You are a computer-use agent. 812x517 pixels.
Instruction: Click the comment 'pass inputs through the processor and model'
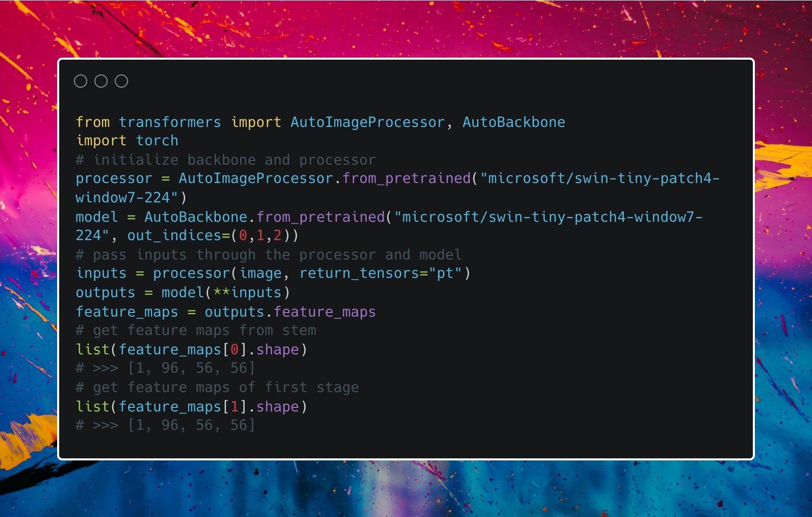pyautogui.click(x=268, y=254)
